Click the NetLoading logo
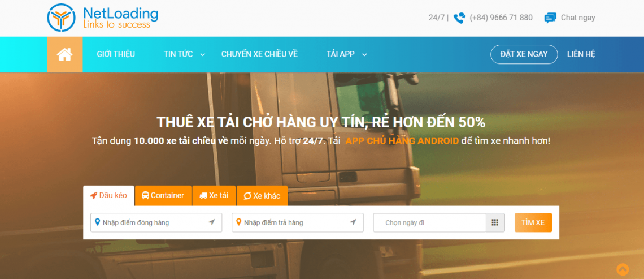This screenshot has width=644, height=279. (102, 18)
